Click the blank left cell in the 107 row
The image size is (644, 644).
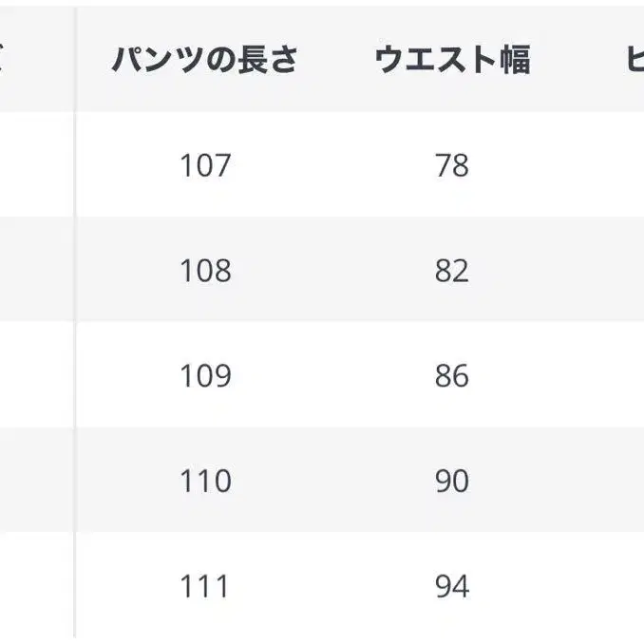[x=36, y=166]
